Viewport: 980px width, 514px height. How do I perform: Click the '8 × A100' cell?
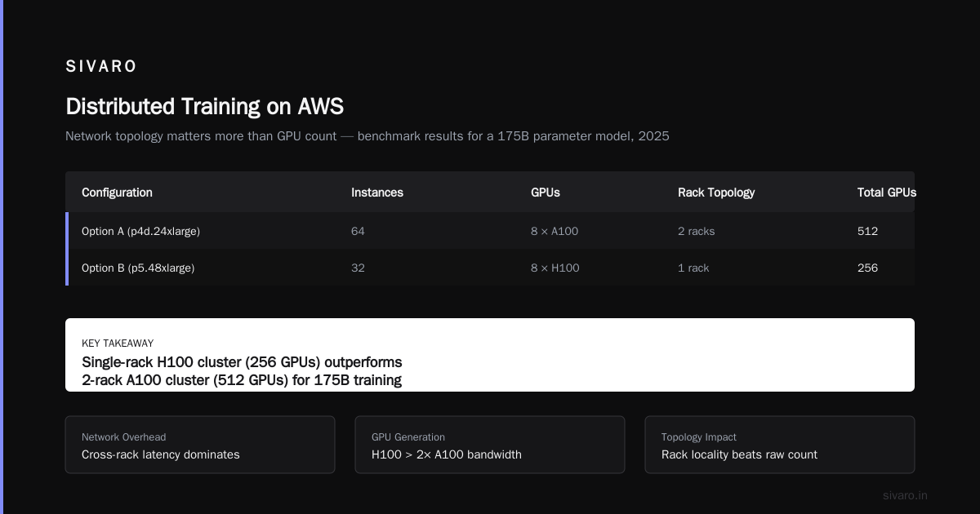click(555, 231)
